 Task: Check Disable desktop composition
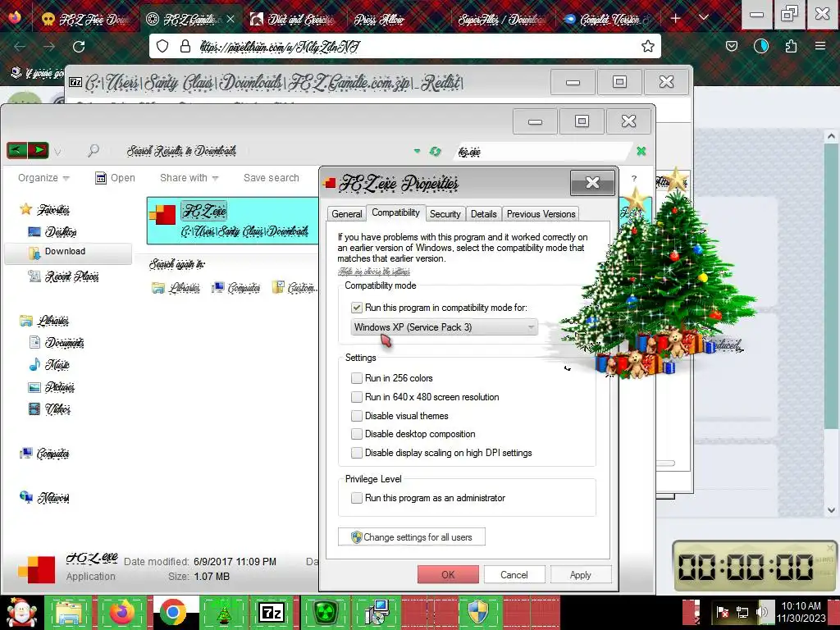coord(357,434)
